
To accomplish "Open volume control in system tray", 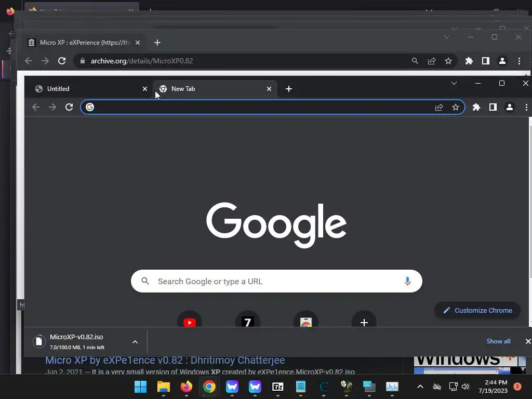I will (x=465, y=387).
